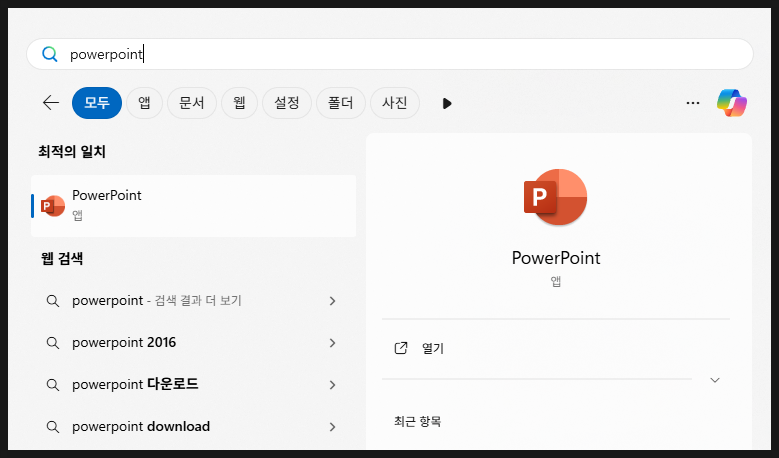Click magnifier icon beside '검색 결과 더 보기'

[53, 301]
